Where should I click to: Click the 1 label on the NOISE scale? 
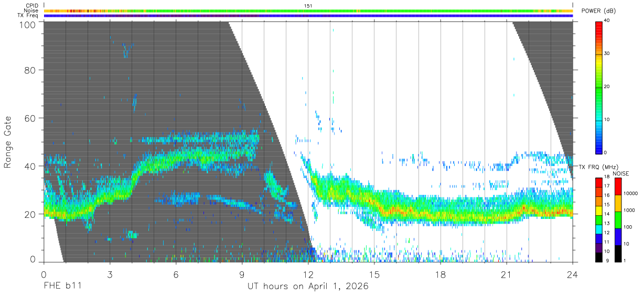pyautogui.click(x=626, y=260)
